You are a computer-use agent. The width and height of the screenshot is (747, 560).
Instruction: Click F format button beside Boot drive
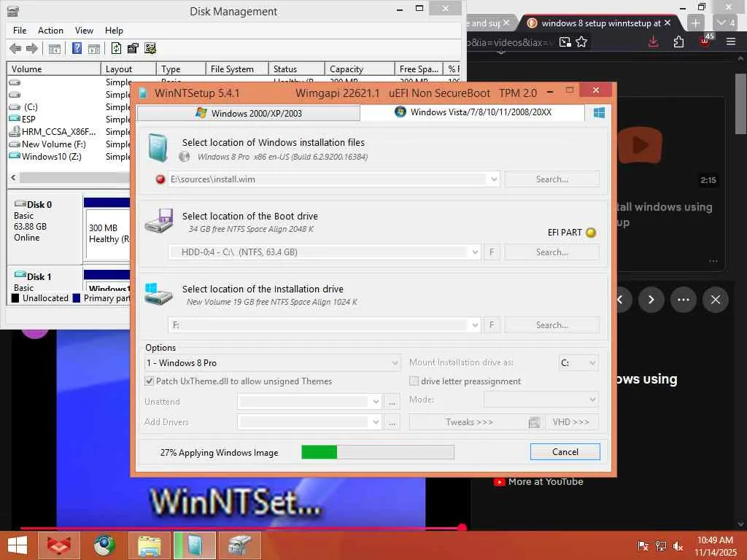[x=492, y=252]
